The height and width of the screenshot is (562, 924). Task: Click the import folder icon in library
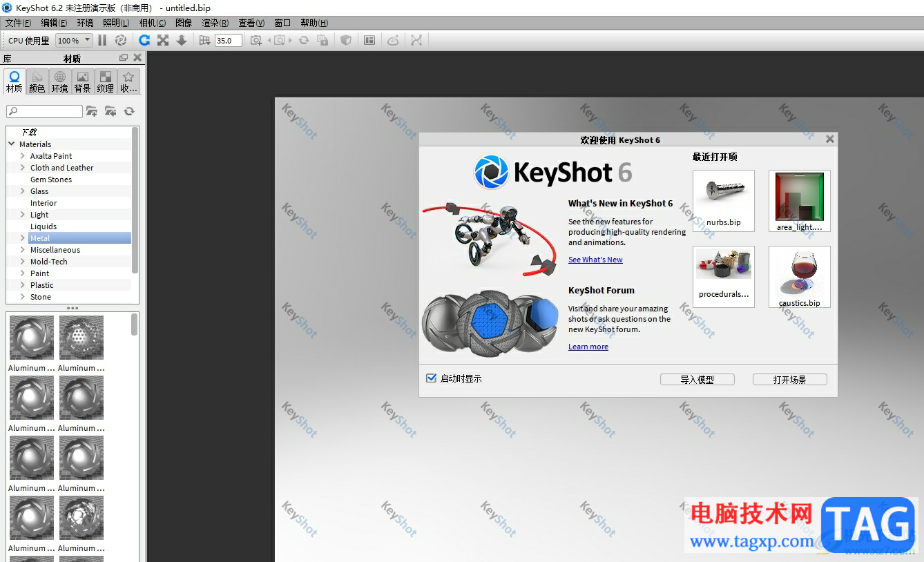[110, 111]
